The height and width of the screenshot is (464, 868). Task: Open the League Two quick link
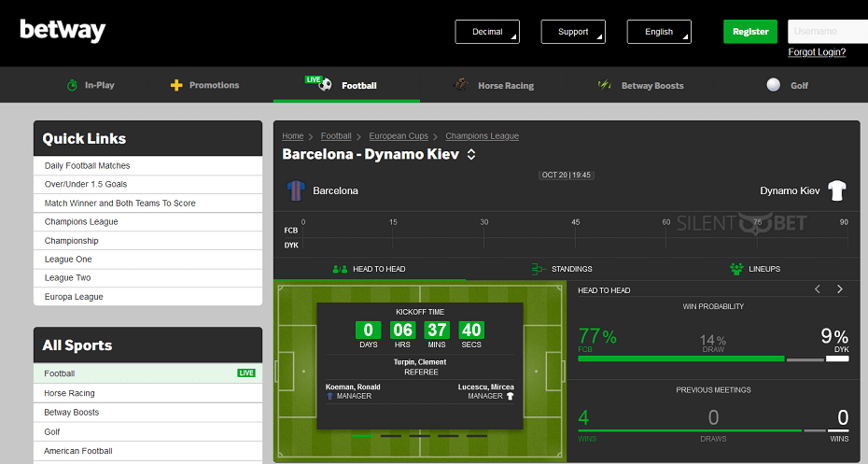(147, 278)
